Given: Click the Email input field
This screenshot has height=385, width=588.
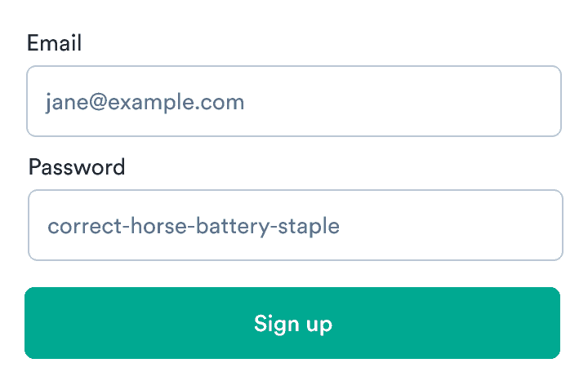Looking at the screenshot, I should tap(294, 101).
